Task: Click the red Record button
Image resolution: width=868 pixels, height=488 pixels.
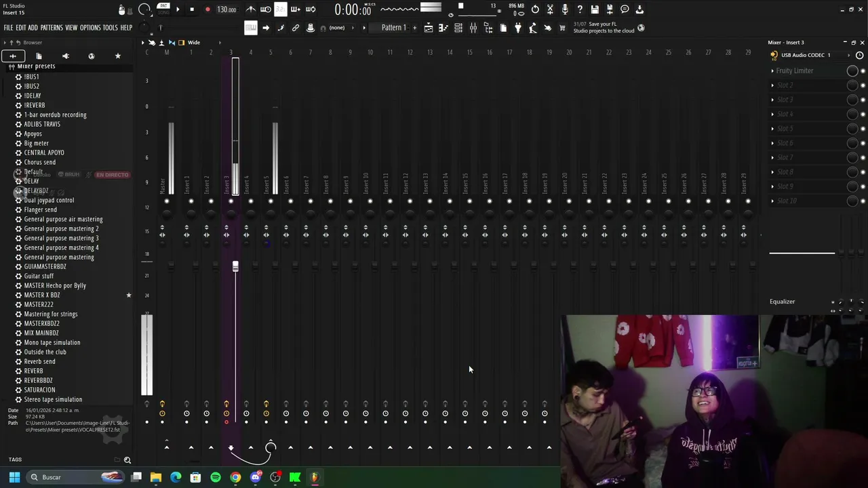Action: 208,9
